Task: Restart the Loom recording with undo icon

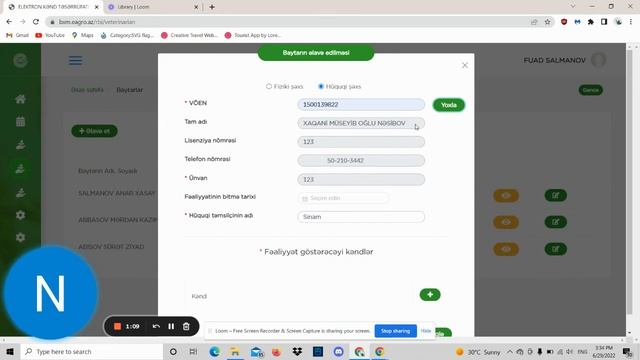Action: 156,326
